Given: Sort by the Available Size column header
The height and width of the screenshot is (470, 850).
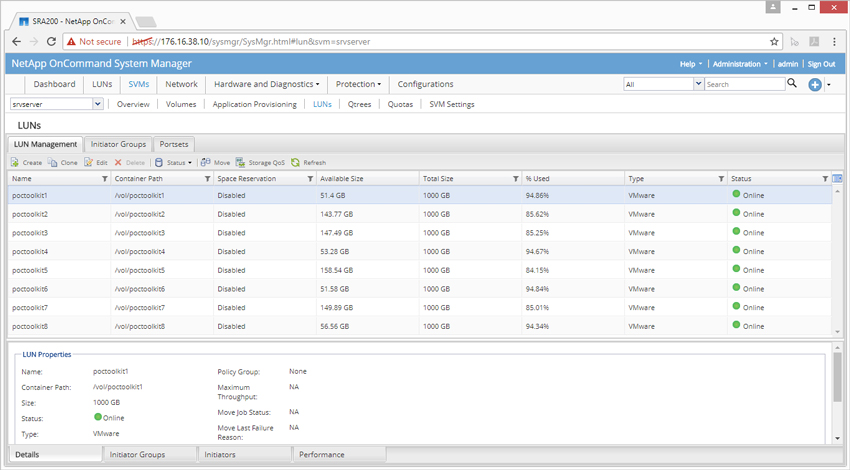Looking at the screenshot, I should point(367,178).
